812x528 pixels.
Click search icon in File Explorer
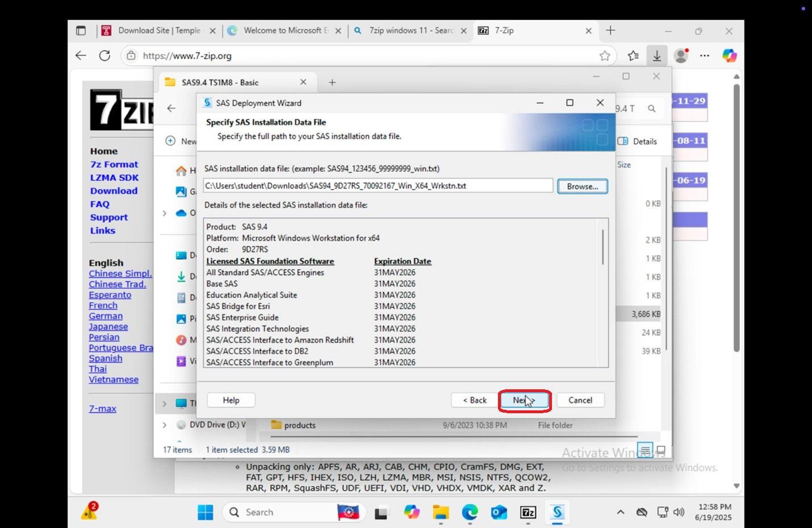652,108
